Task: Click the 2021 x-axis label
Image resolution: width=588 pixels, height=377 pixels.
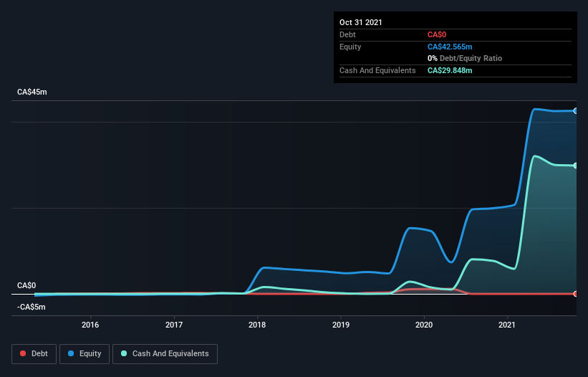Action: point(507,325)
